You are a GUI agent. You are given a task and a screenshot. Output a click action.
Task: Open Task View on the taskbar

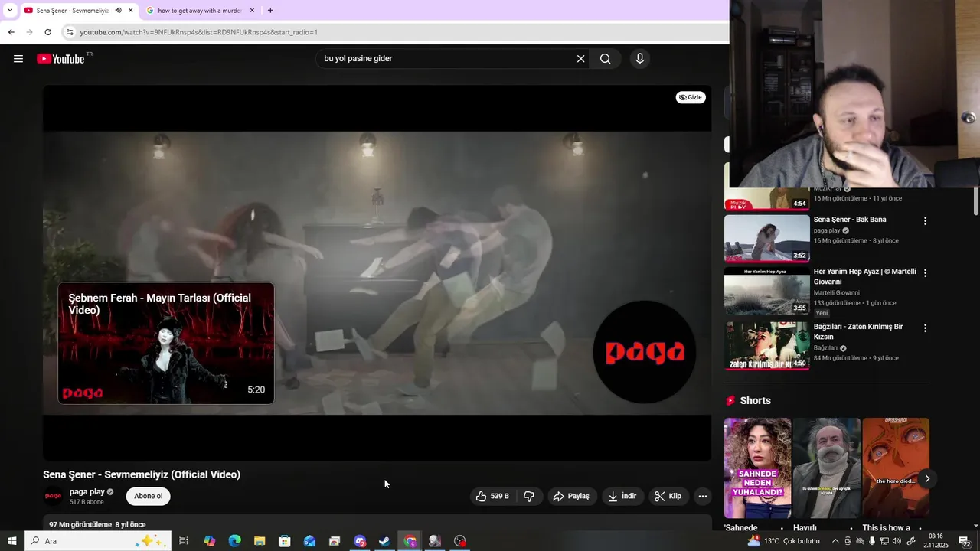[184, 541]
